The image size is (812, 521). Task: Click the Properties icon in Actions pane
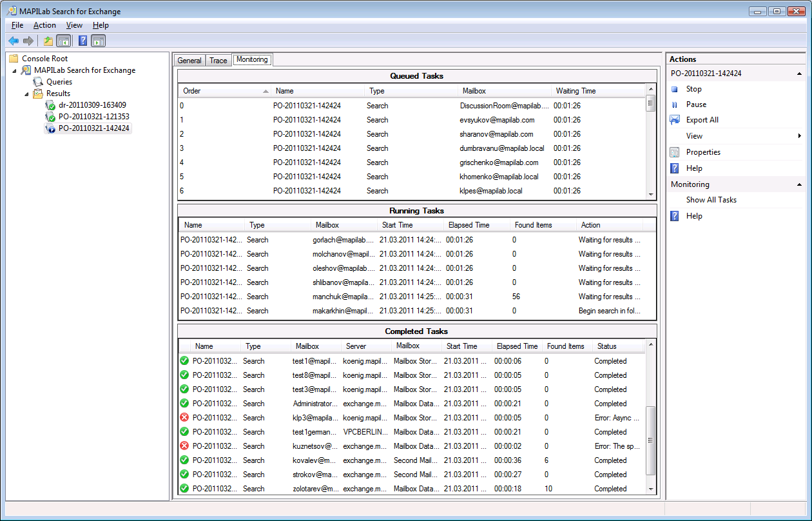[675, 152]
